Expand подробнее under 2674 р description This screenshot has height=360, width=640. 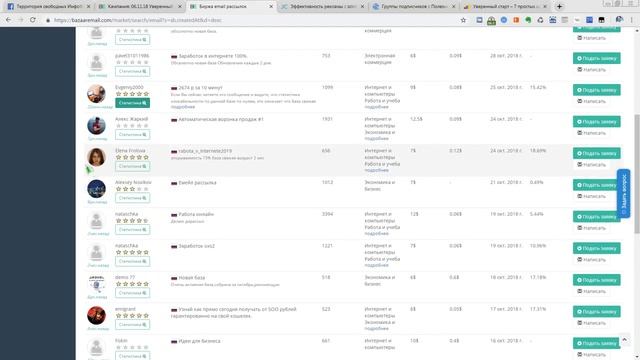183,107
